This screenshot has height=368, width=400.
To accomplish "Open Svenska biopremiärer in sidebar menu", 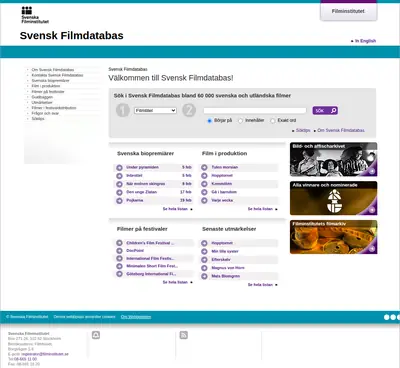I will tap(50, 81).
